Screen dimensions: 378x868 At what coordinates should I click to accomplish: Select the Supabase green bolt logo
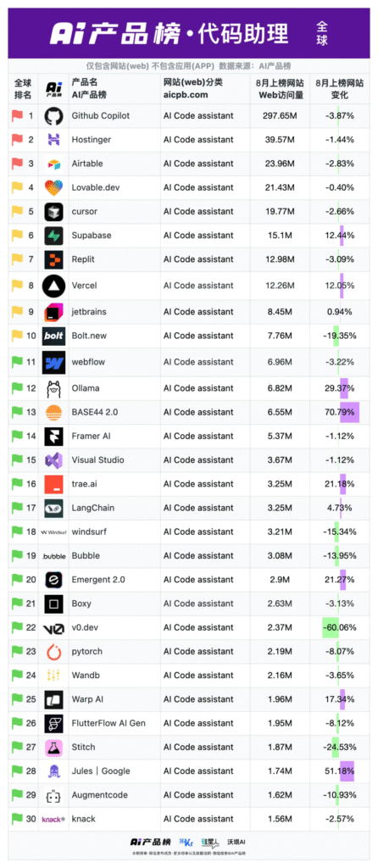tap(53, 236)
